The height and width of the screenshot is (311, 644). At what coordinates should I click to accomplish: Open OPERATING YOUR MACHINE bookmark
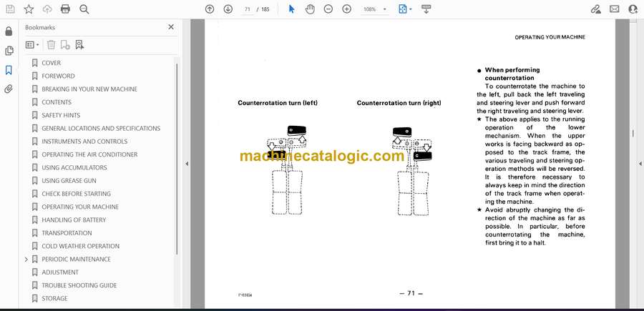(79, 207)
